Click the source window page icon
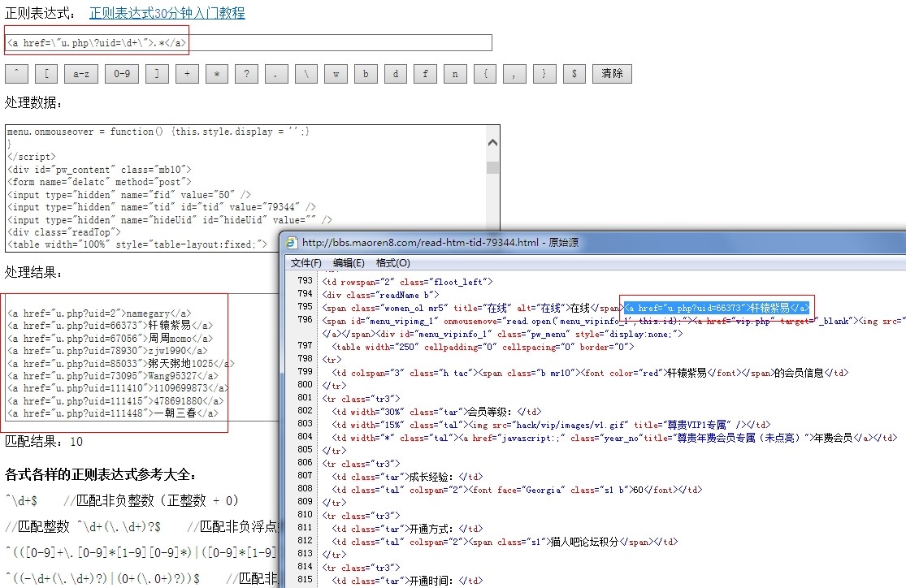 tap(292, 243)
